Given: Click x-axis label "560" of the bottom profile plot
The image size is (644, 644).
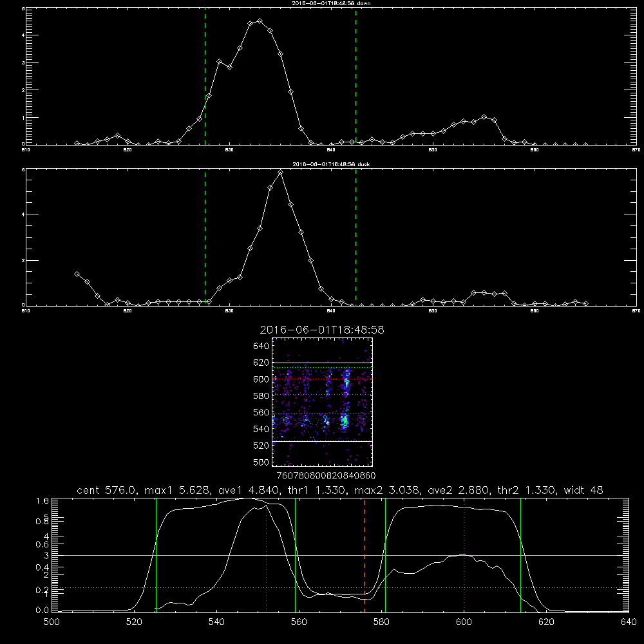Looking at the screenshot, I should [x=299, y=622].
